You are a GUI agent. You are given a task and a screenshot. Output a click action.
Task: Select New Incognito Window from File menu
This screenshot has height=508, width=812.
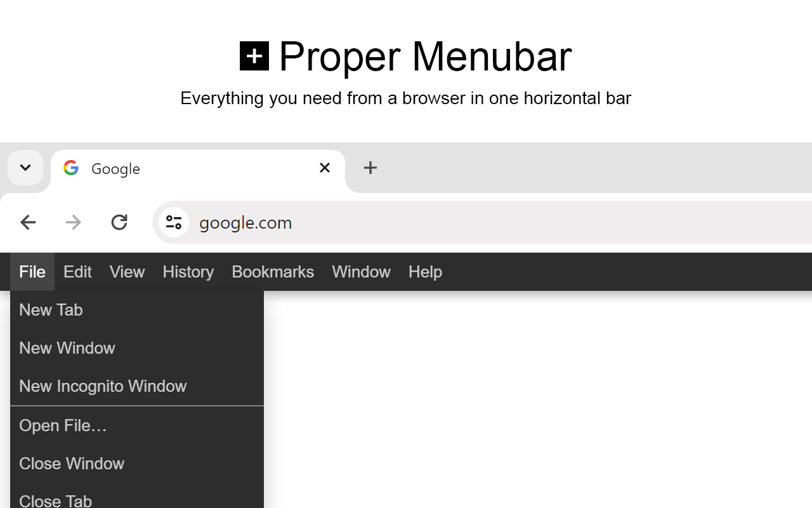[x=103, y=385]
